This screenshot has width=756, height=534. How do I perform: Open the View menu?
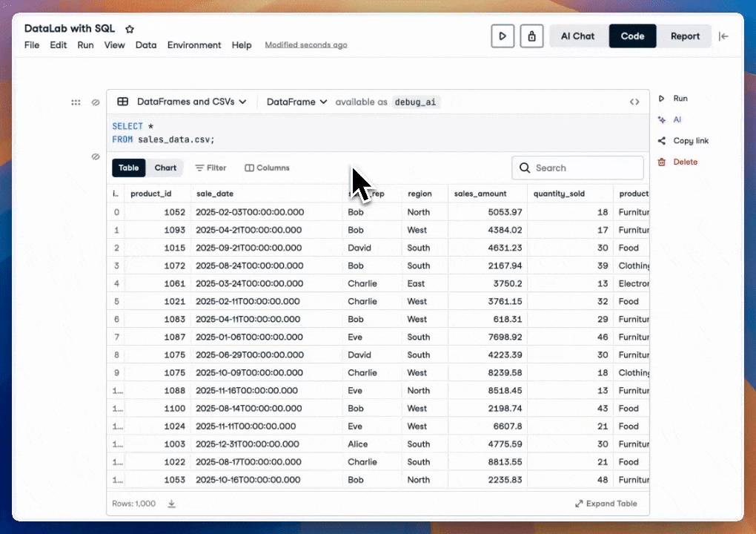[114, 44]
